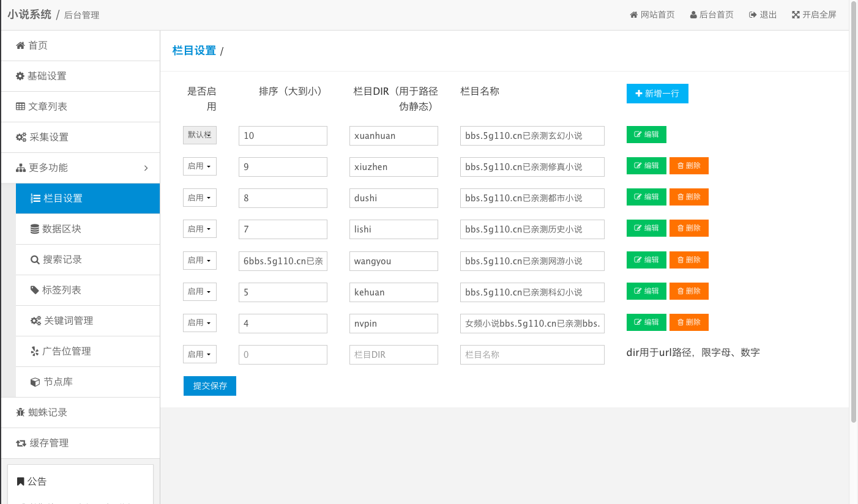Open the 启用 dropdown for the kehuan row
Image resolution: width=858 pixels, height=504 pixels.
[200, 292]
